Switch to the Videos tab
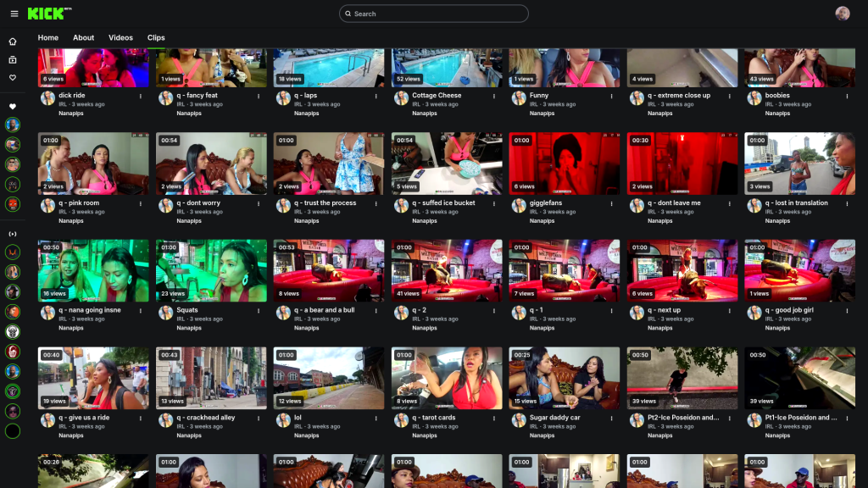 pyautogui.click(x=120, y=38)
